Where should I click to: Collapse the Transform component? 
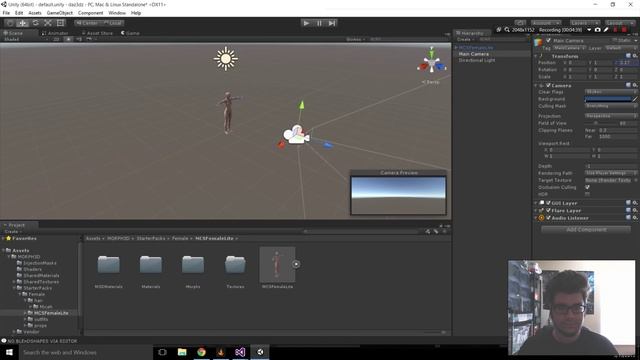click(x=536, y=56)
